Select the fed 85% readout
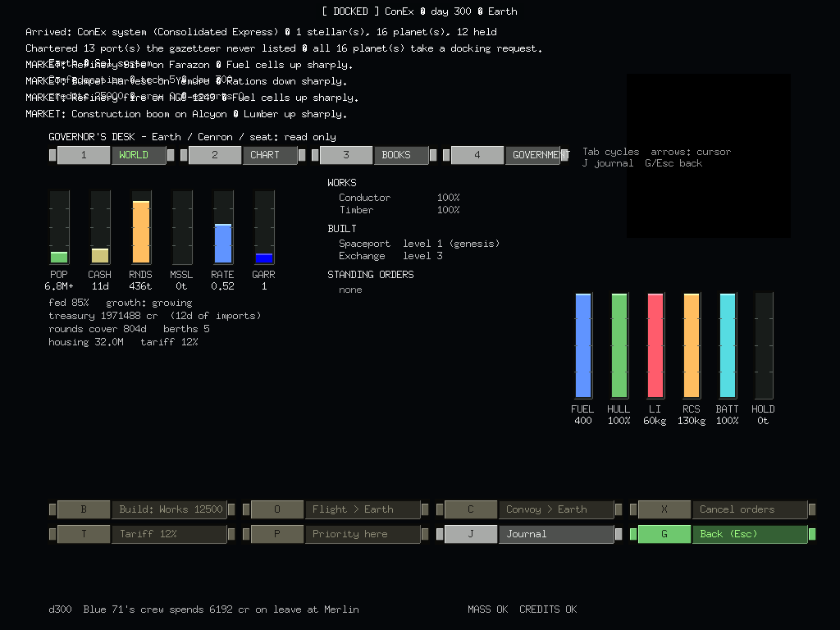Viewport: 840px width, 630px height. [69, 303]
